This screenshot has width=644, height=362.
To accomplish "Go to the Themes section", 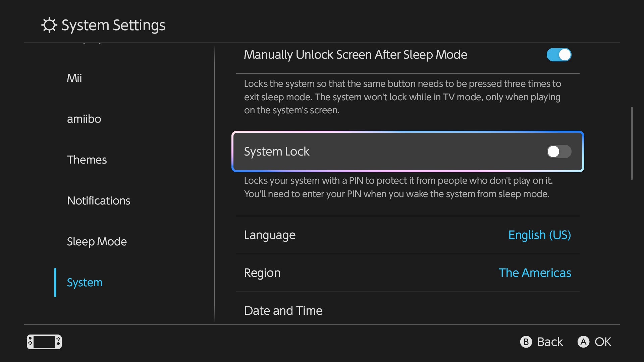I will [x=87, y=160].
